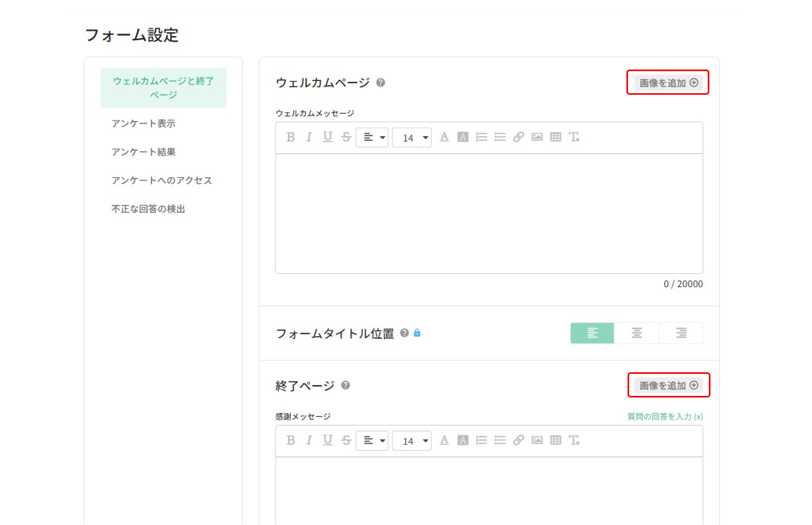This screenshot has width=812, height=525.
Task: Choose font color in thank-you message toolbar
Action: (444, 441)
